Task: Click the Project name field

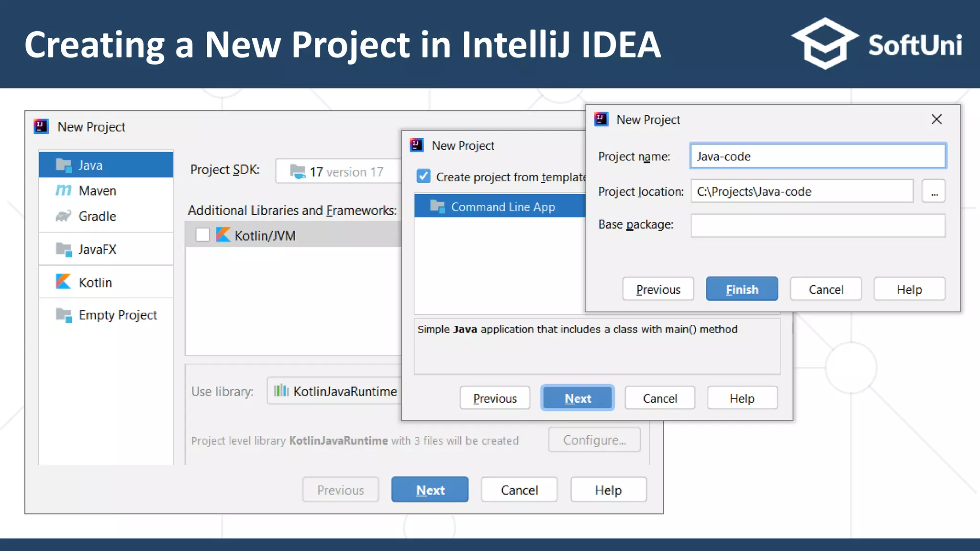Action: coord(818,156)
